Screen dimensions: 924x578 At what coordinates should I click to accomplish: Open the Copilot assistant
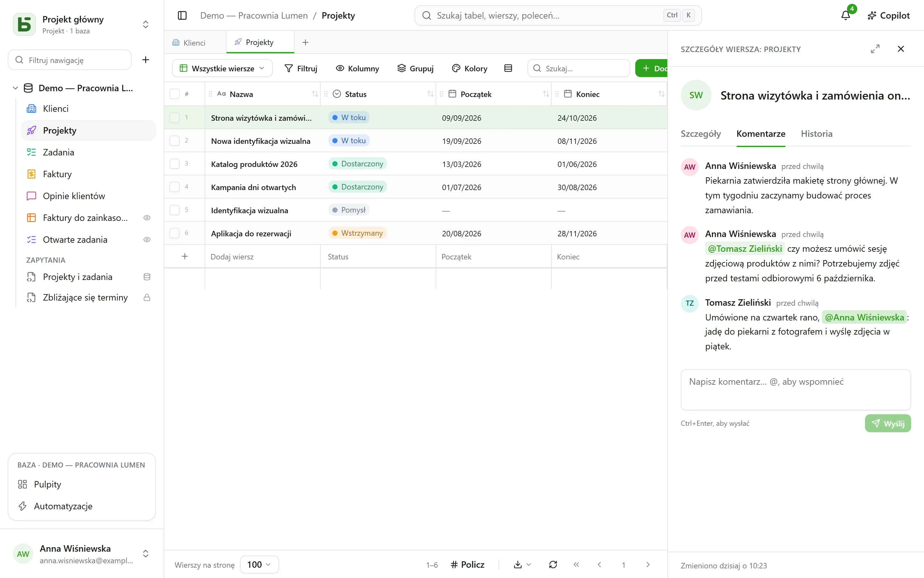[x=888, y=15]
